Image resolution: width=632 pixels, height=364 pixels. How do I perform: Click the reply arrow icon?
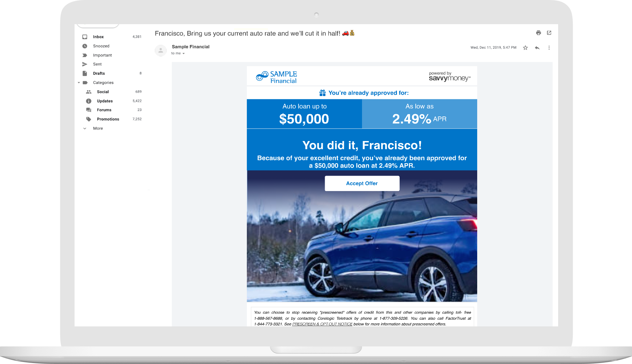click(x=537, y=48)
